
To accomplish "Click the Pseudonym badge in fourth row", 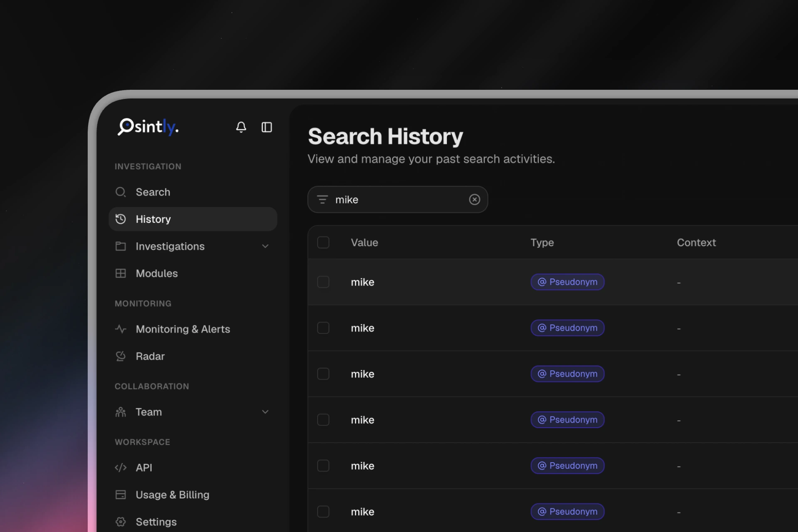I will pos(567,420).
